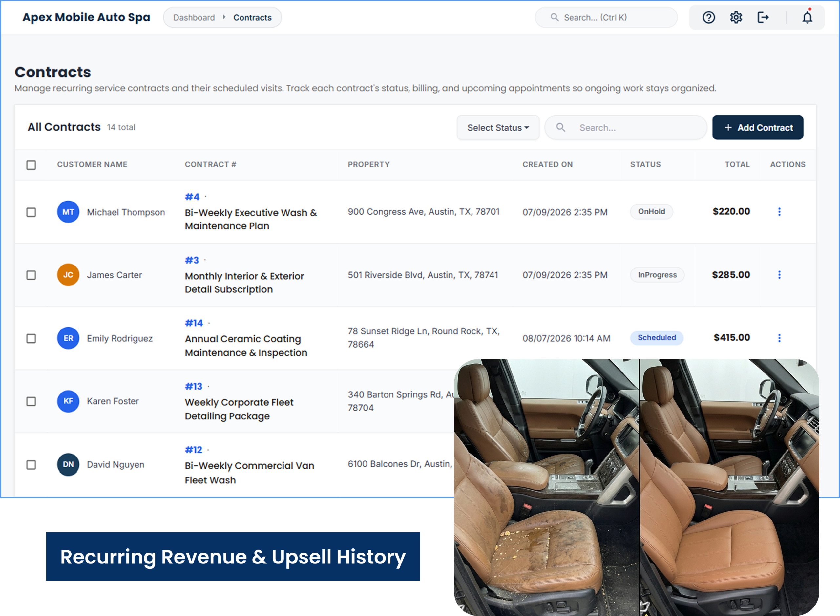Go to Dashboard breadcrumb
This screenshot has height=616, width=840.
194,17
